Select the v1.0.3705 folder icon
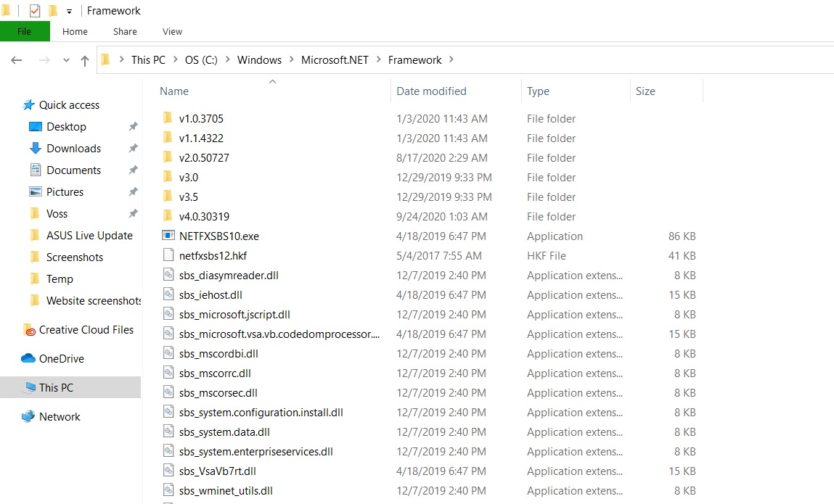834x504 pixels. (x=168, y=118)
